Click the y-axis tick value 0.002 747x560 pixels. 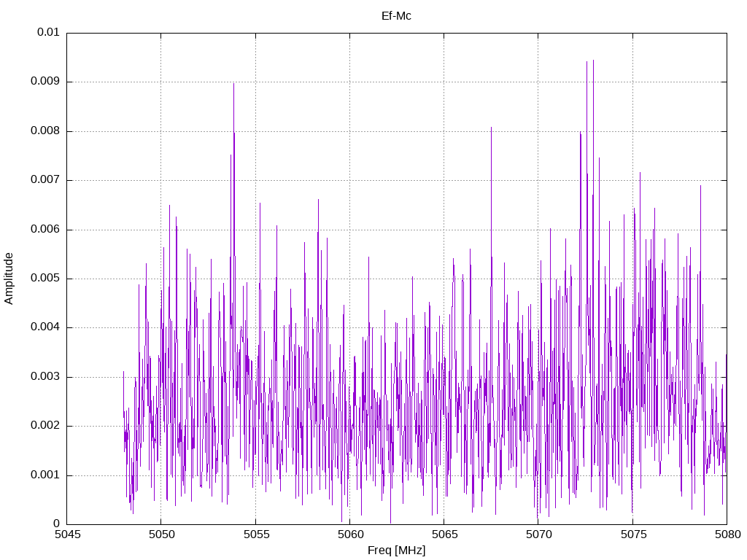[x=45, y=426]
